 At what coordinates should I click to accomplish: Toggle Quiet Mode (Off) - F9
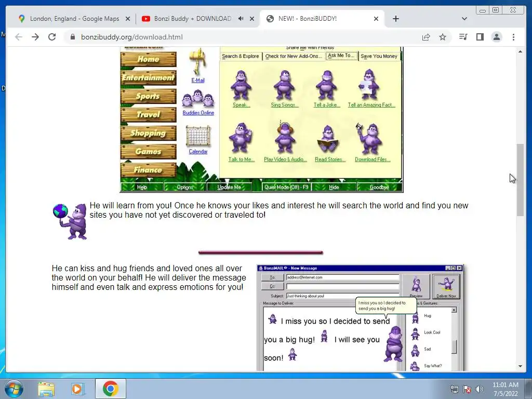(286, 187)
